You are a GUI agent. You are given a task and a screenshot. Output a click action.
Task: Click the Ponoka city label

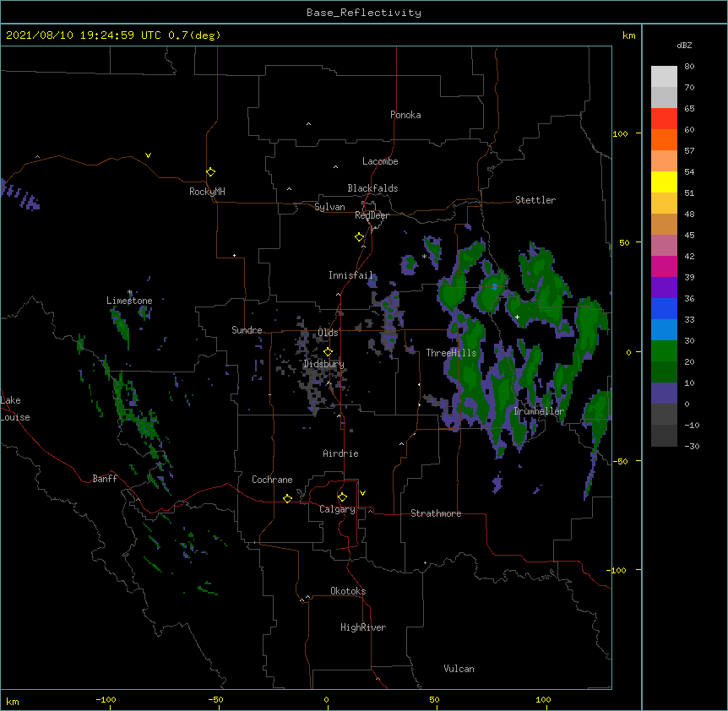click(405, 115)
